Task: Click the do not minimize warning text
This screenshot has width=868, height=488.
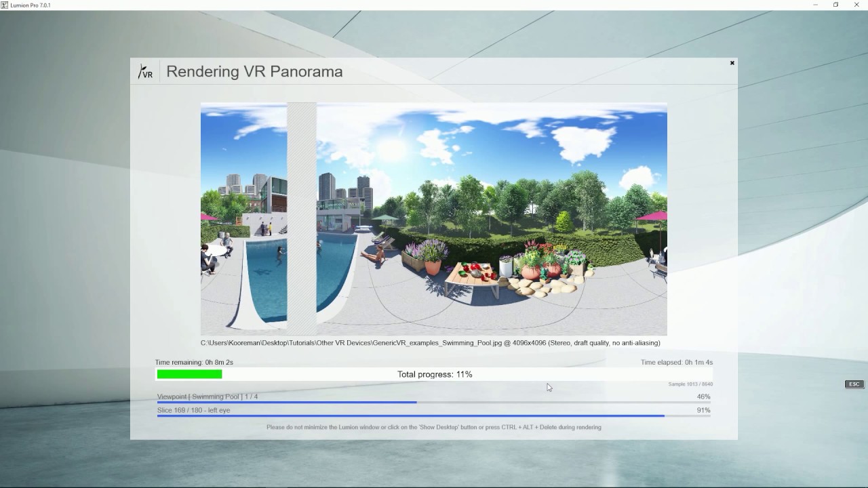Action: pos(434,427)
